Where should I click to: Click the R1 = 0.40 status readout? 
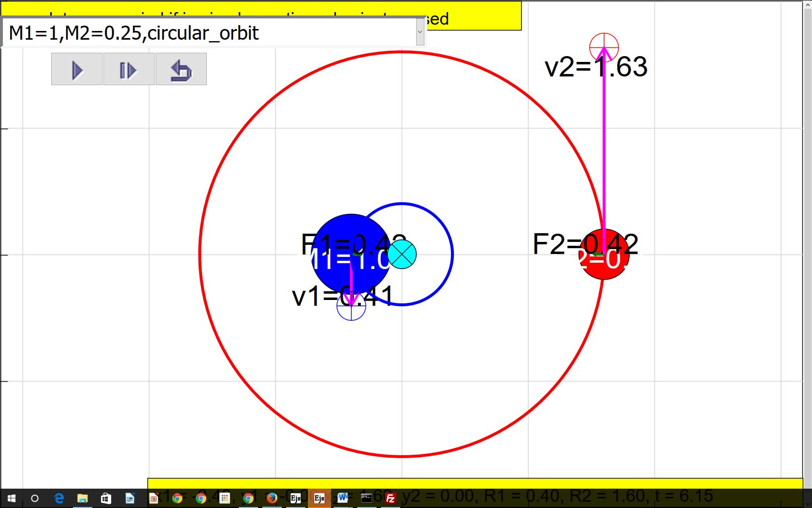[x=522, y=496]
